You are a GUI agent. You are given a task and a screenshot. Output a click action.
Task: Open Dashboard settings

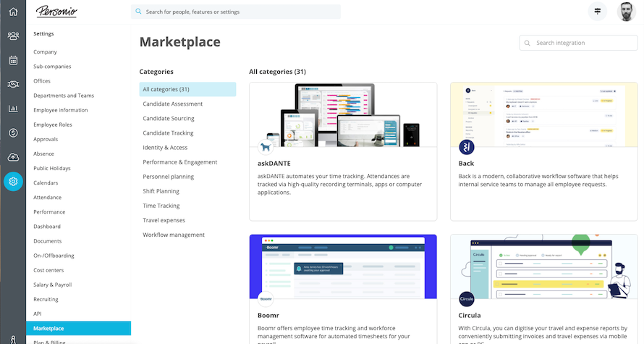47,227
